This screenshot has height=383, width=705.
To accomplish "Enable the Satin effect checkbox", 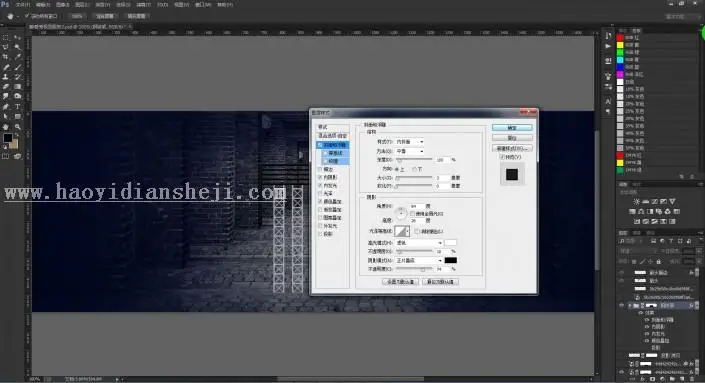I will (320, 193).
